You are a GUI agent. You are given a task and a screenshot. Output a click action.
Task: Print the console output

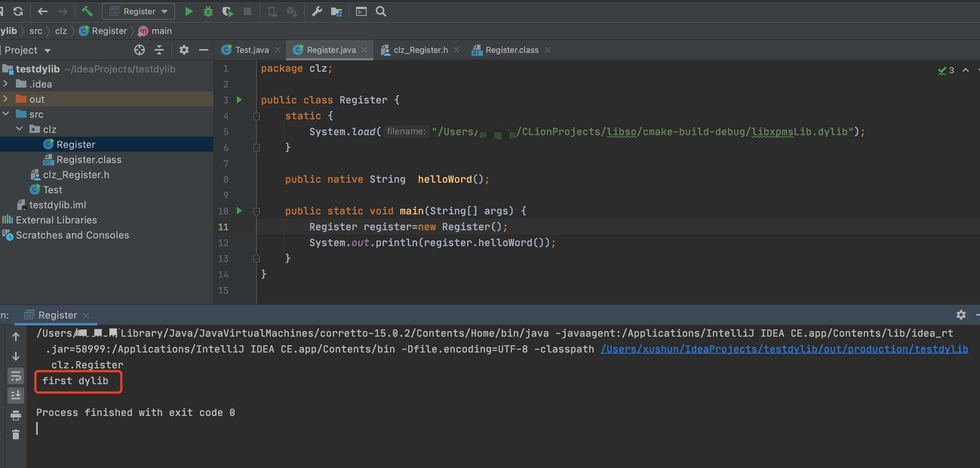click(15, 415)
